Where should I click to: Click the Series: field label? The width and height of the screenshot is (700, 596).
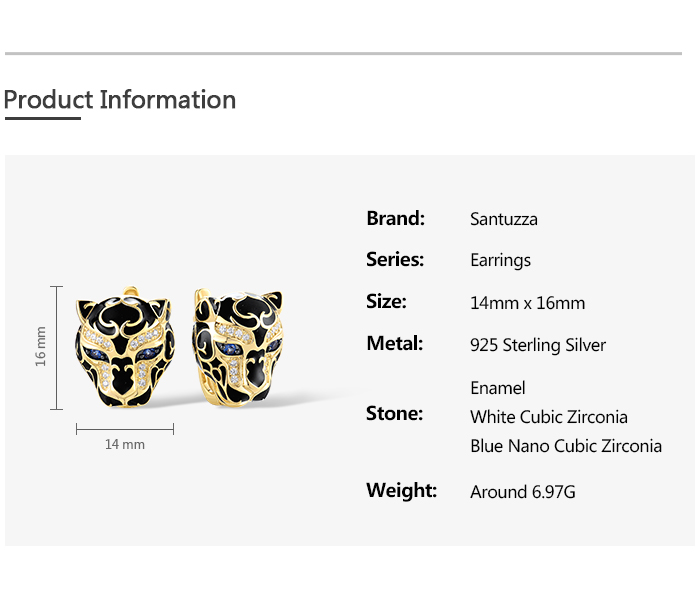(x=395, y=260)
